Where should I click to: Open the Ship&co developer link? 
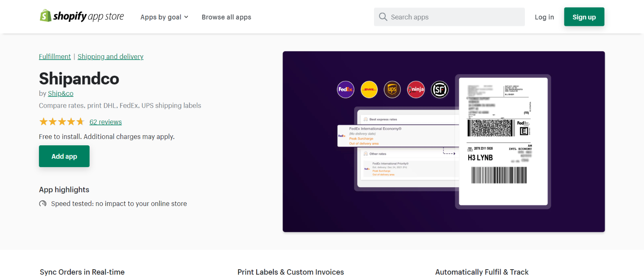click(x=61, y=93)
